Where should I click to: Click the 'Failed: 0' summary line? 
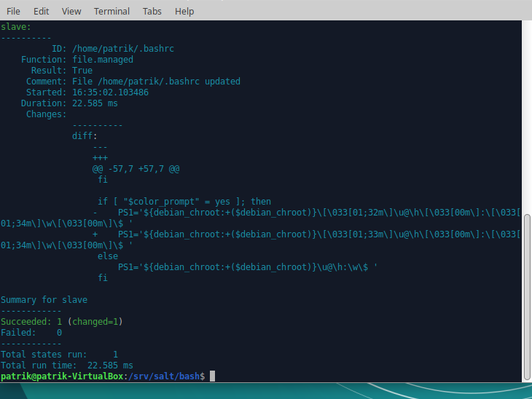click(x=31, y=332)
